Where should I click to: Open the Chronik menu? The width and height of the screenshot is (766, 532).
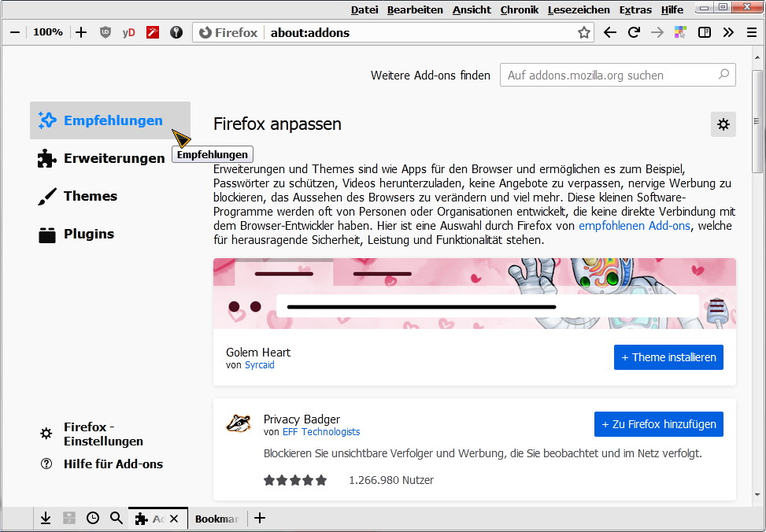[520, 9]
